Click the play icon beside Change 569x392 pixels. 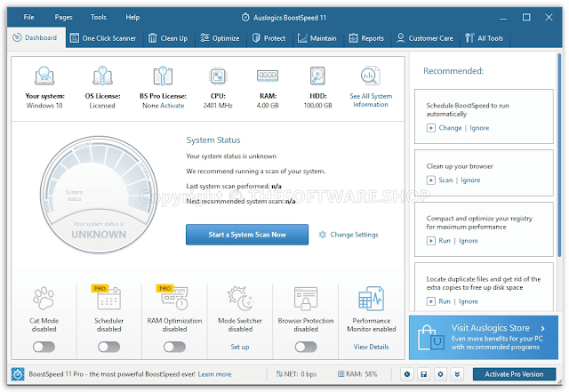coord(430,128)
